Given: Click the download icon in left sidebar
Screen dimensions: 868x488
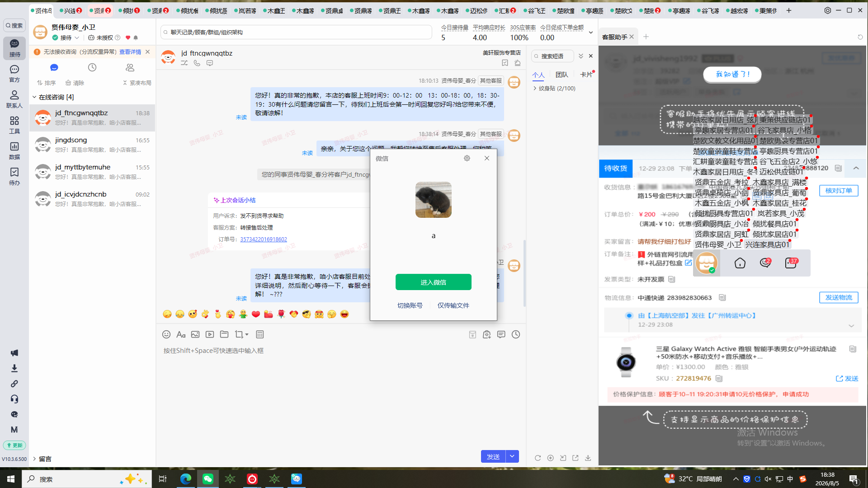Looking at the screenshot, I should click(14, 368).
